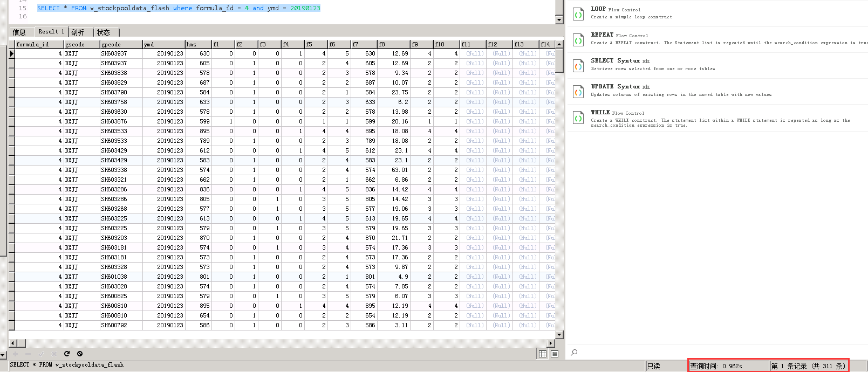This screenshot has height=372, width=868.
Task: Click f8 cell with value 63.01
Action: (393, 170)
